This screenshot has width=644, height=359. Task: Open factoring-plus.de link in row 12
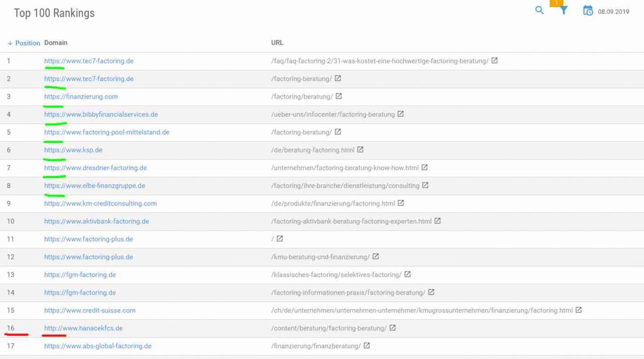point(89,257)
